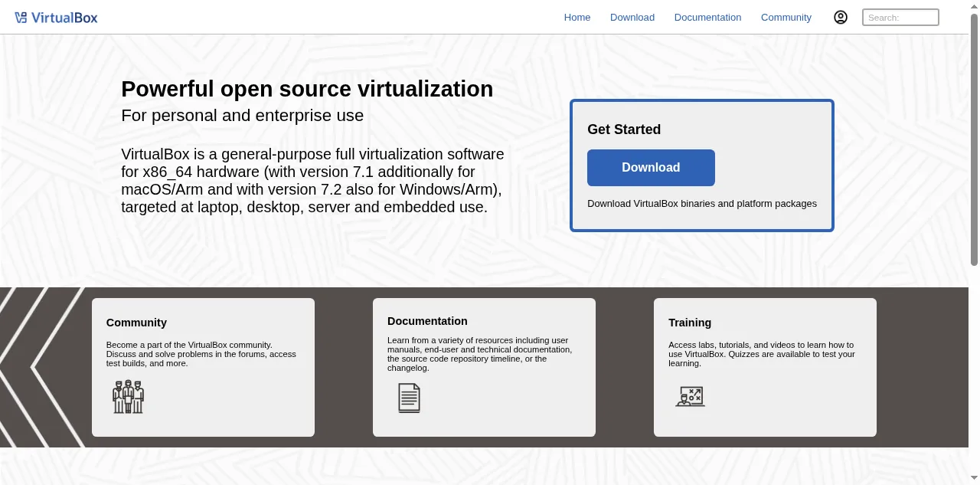Click the Community people icon
This screenshot has width=980, height=485.
tap(128, 397)
